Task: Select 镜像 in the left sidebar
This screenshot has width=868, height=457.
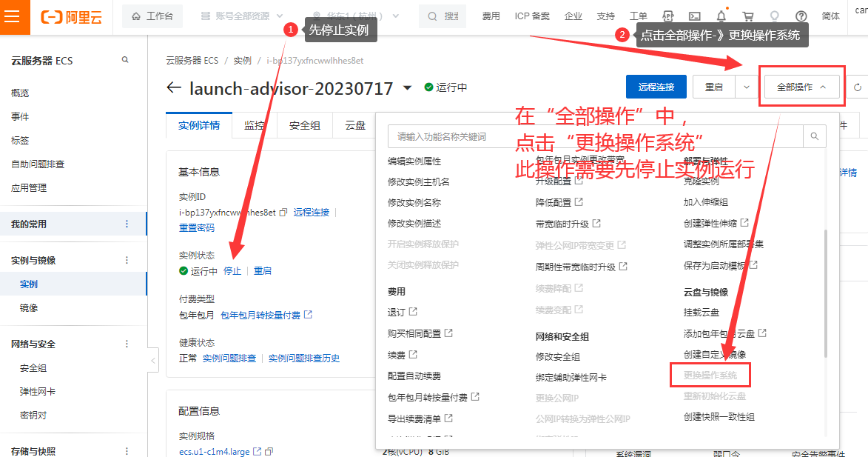Action: [29, 308]
